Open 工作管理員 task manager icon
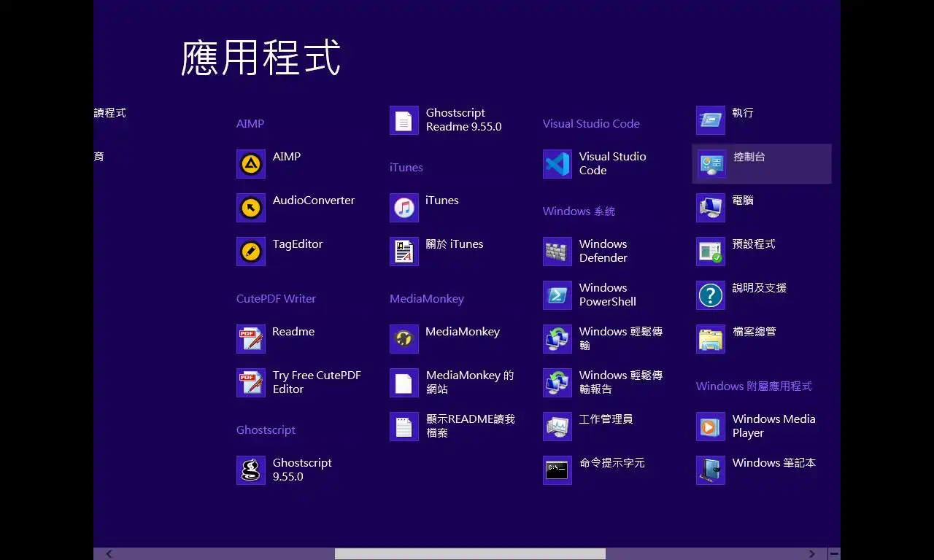 557,427
